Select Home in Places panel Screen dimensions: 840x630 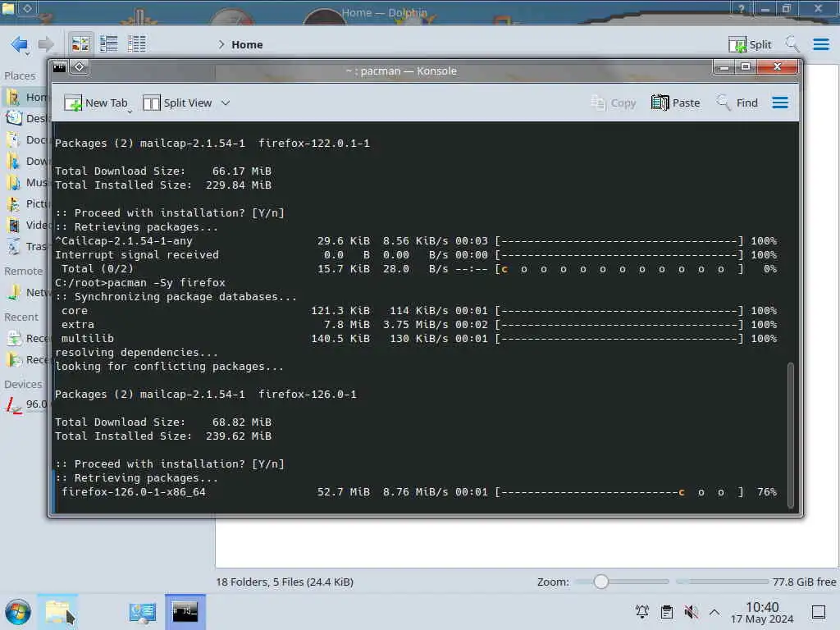pos(25,97)
